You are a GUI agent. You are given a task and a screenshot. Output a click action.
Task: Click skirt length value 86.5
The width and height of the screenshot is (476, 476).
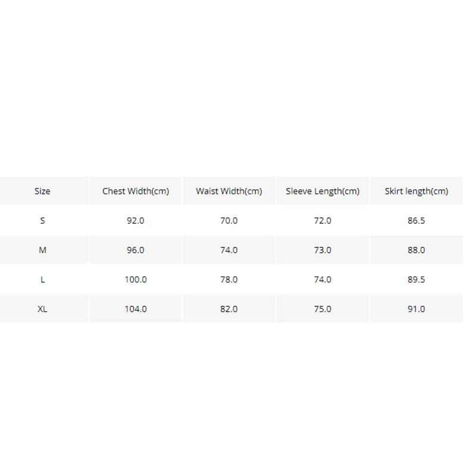[x=416, y=220]
